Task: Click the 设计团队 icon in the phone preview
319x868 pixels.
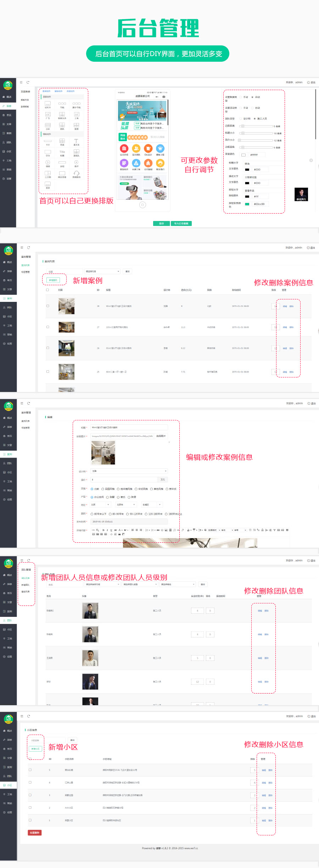Action: [x=136, y=149]
